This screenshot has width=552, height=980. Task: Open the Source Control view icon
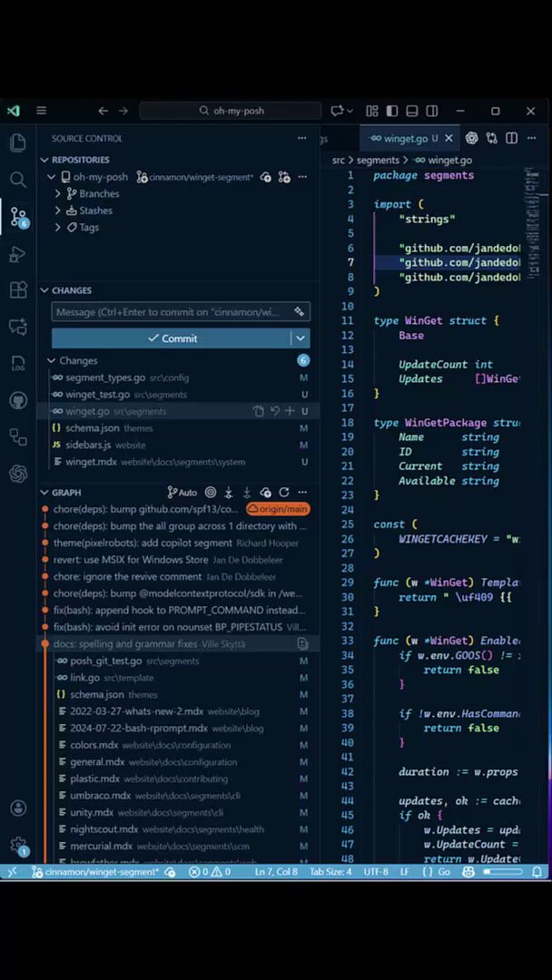pyautogui.click(x=19, y=217)
